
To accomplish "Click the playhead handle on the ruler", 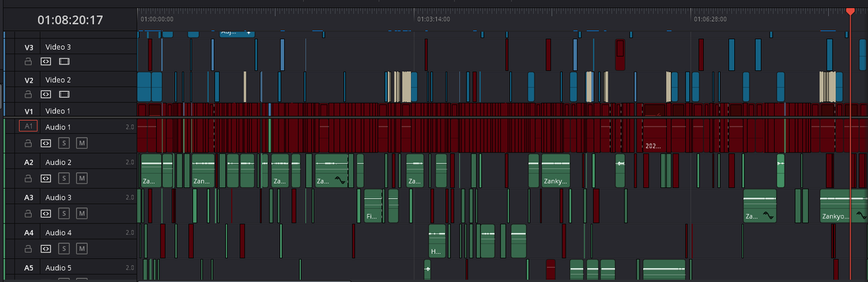I will point(851,12).
